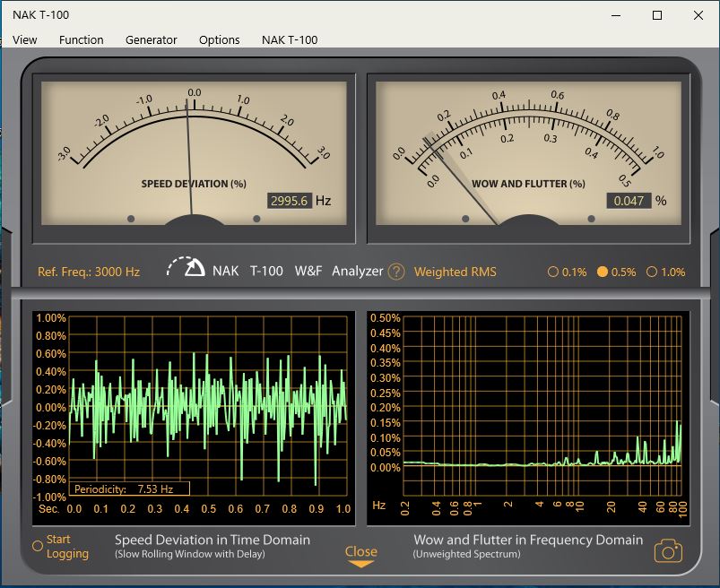720x588 pixels.
Task: Take a snapshot with the camera icon
Action: [x=668, y=551]
